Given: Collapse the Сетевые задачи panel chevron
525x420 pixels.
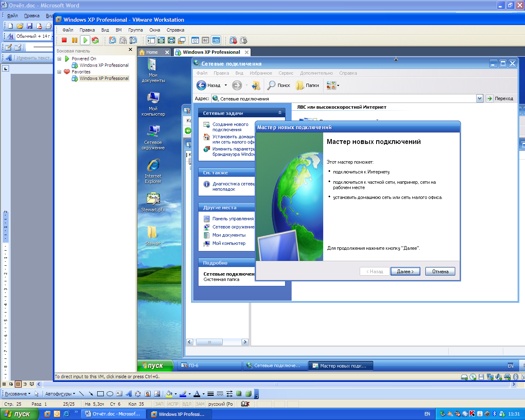Looking at the screenshot, I should tap(280, 113).
